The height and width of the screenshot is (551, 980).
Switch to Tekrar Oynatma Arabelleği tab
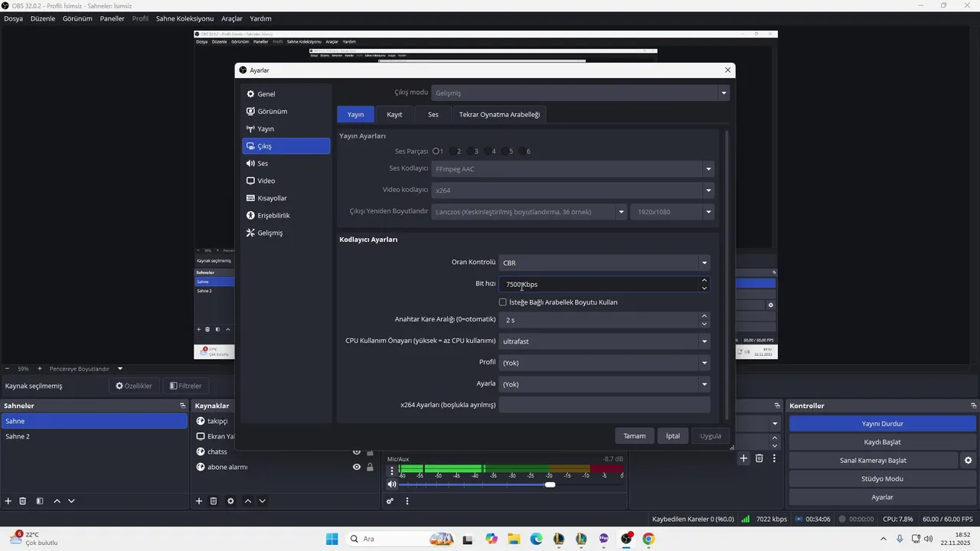[x=499, y=115]
